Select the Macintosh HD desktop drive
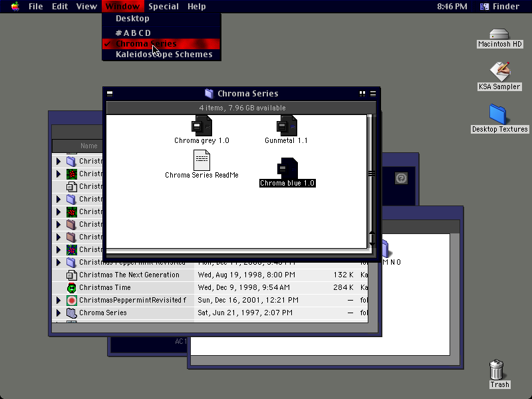This screenshot has height=399, width=532. coord(499,38)
